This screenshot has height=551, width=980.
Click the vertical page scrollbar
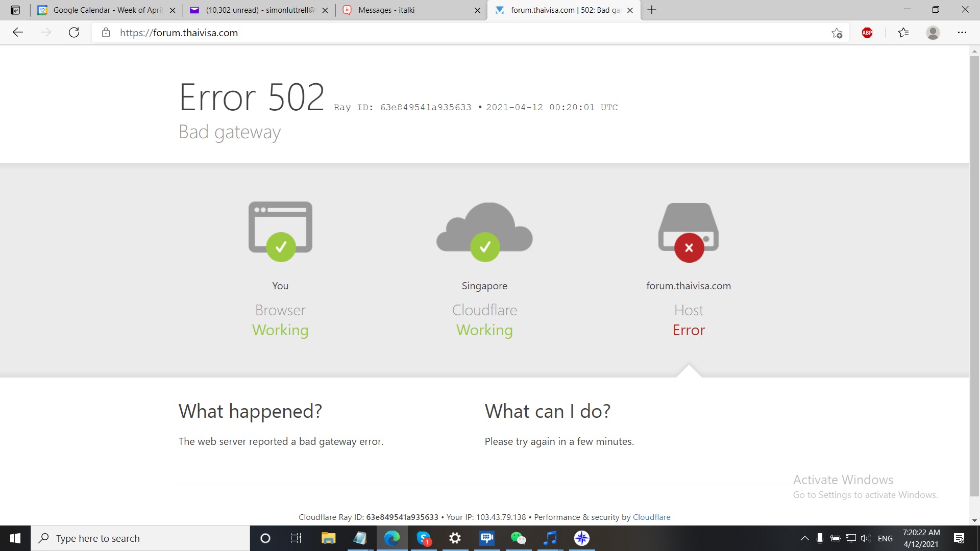pos(974,275)
